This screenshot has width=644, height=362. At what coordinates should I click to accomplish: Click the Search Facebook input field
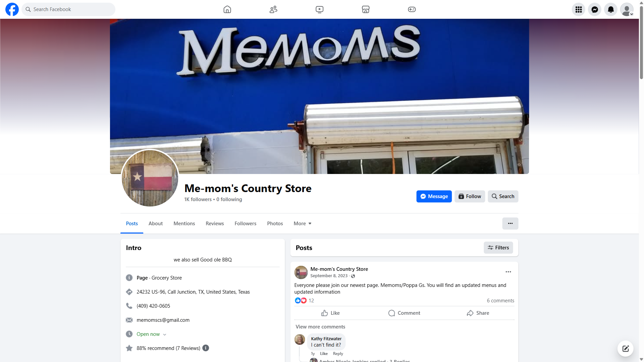click(68, 9)
